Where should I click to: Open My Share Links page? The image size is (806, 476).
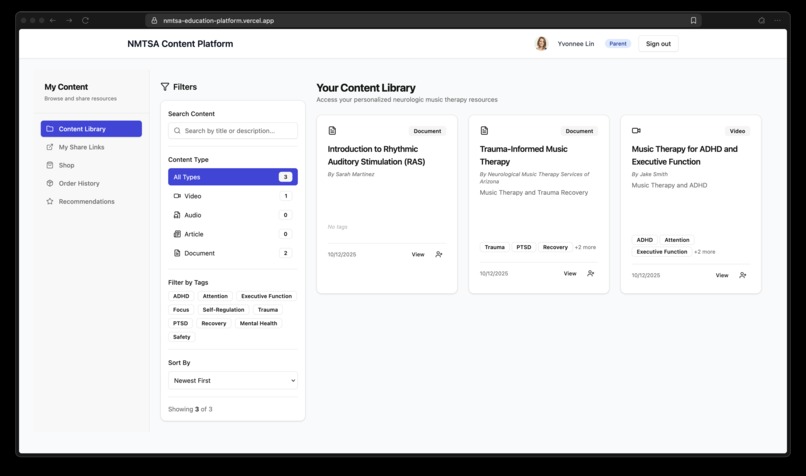[x=81, y=147]
